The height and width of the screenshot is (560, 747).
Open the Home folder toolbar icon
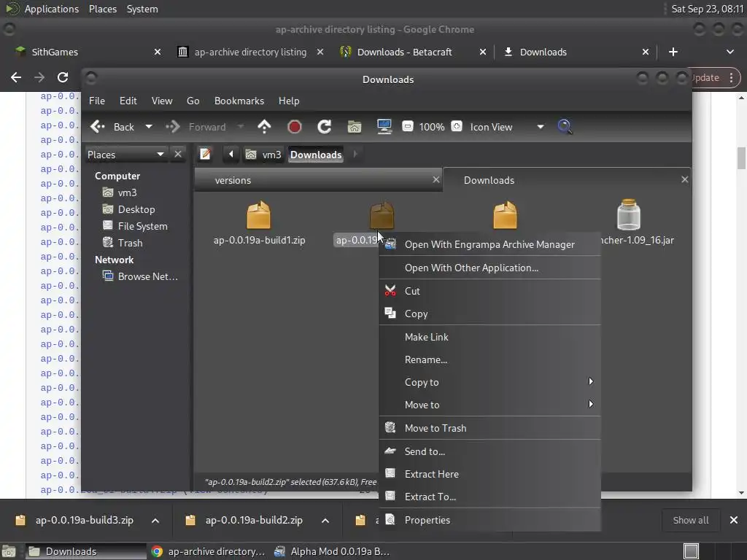354,127
